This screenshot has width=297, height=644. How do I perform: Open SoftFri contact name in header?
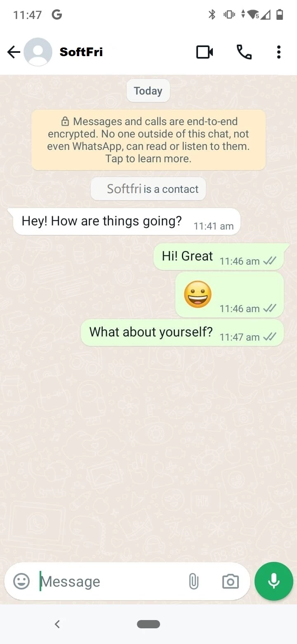point(81,52)
